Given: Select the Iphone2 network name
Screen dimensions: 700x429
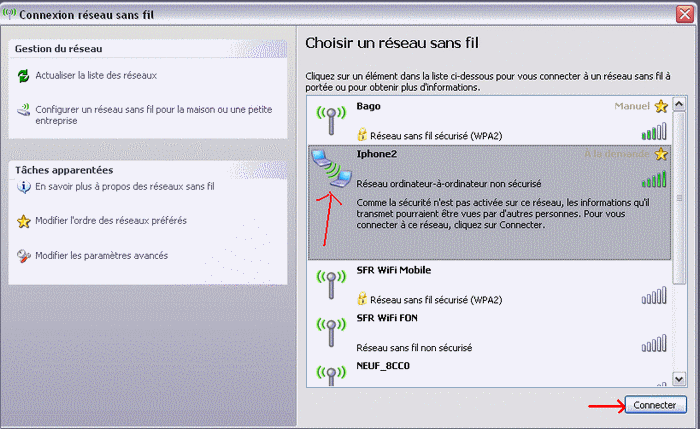Looking at the screenshot, I should coord(376,154).
